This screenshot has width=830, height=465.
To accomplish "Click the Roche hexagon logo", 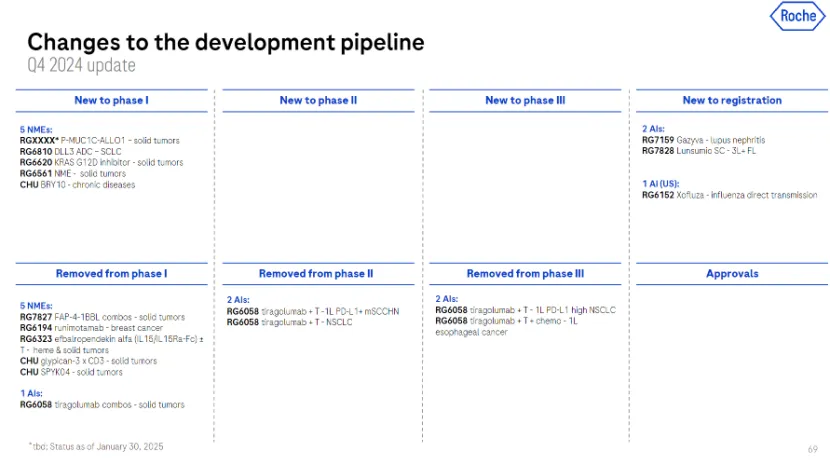I will click(797, 16).
